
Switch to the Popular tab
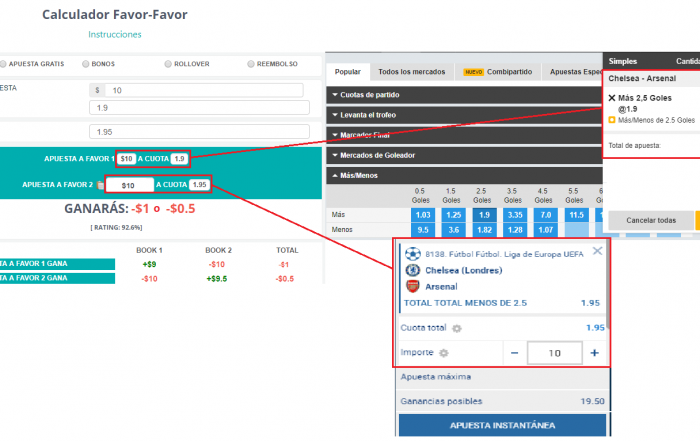pos(348,72)
